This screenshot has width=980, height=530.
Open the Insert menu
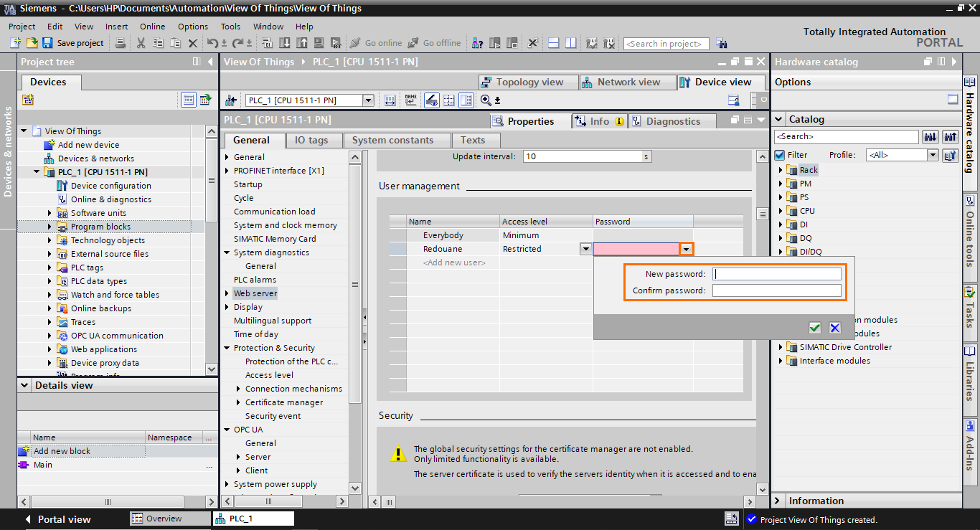tap(116, 27)
